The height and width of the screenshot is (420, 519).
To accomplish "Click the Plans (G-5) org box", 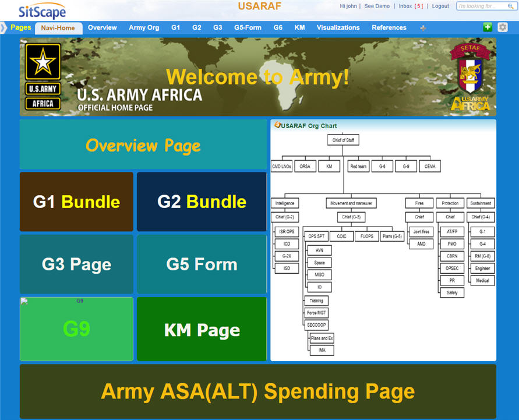I will (x=392, y=237).
